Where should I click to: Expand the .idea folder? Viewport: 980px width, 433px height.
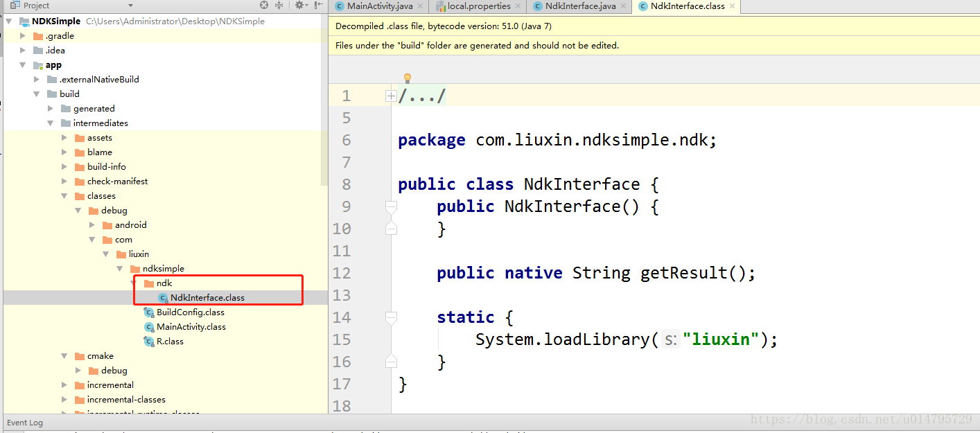pos(23,51)
